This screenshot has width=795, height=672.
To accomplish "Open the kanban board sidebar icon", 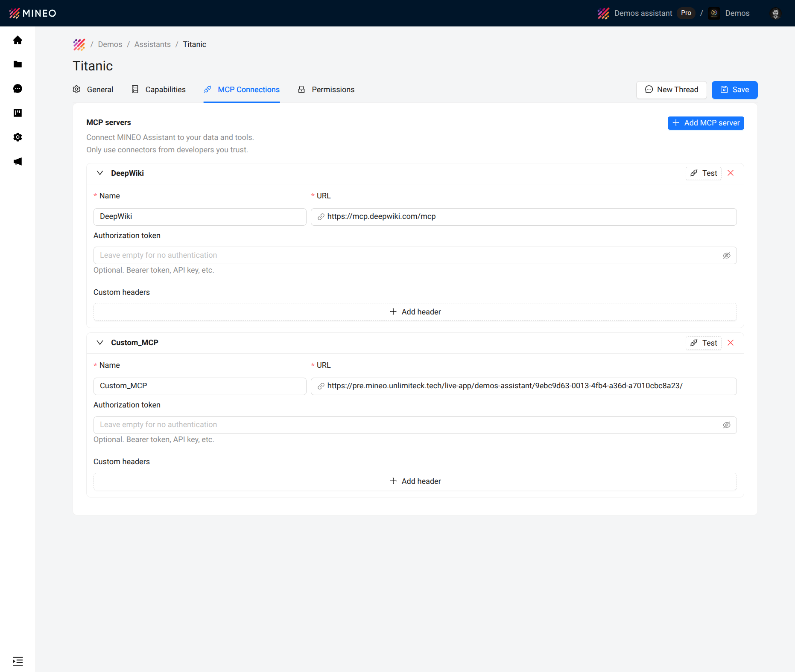I will tap(18, 113).
